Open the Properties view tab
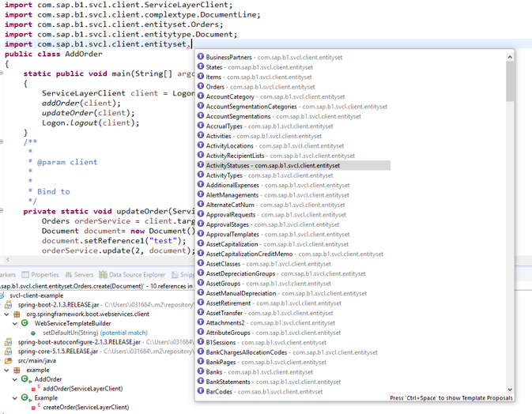 [x=40, y=275]
